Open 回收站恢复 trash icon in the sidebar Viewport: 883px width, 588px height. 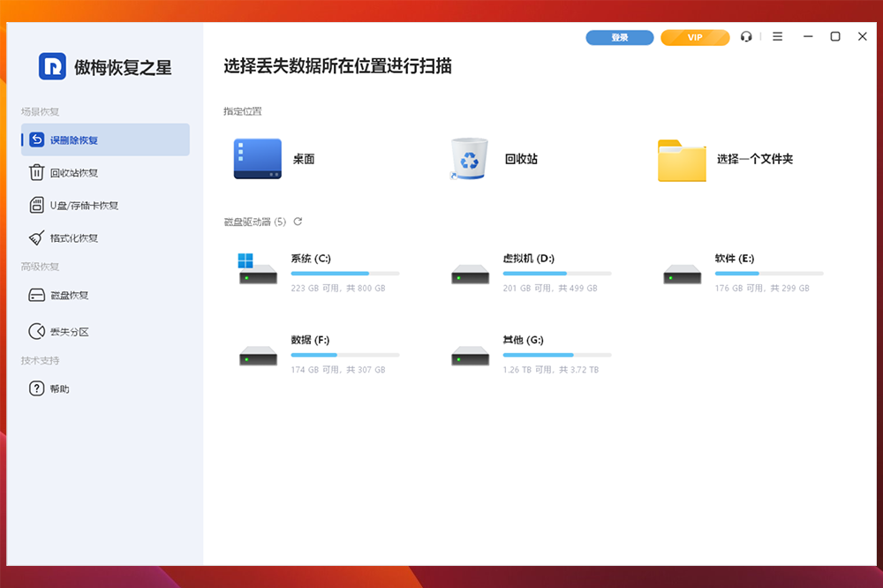37,173
